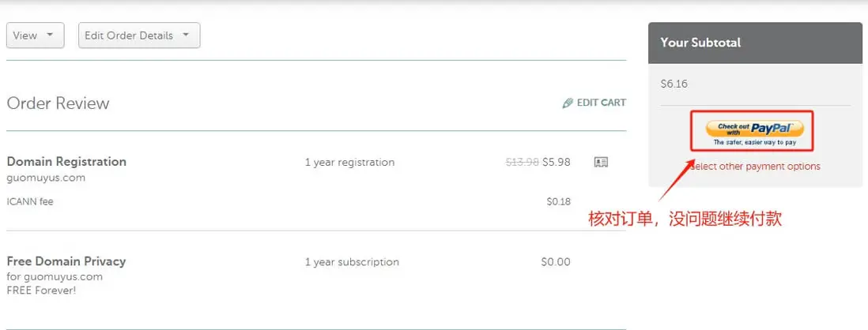This screenshot has height=330, width=868.
Task: Click the contact card icon for Domain Registration
Action: 601,162
